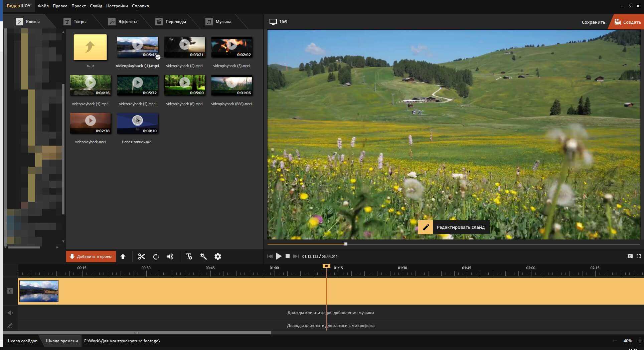Jump to the next slide
Screen dimensions: 644x350
295,256
